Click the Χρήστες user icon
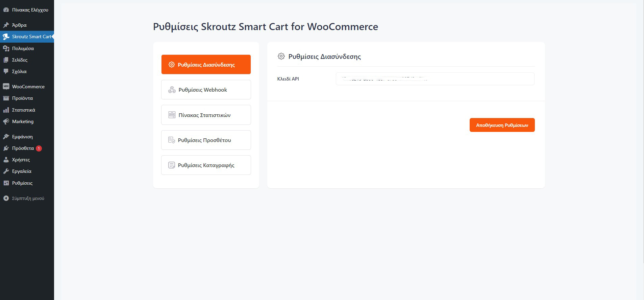This screenshot has height=300, width=644. click(x=6, y=160)
